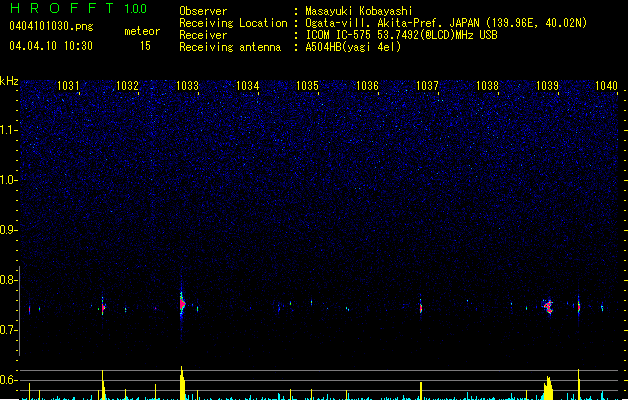Click the 1037 time axis marker
629x400 pixels.
coord(427,86)
